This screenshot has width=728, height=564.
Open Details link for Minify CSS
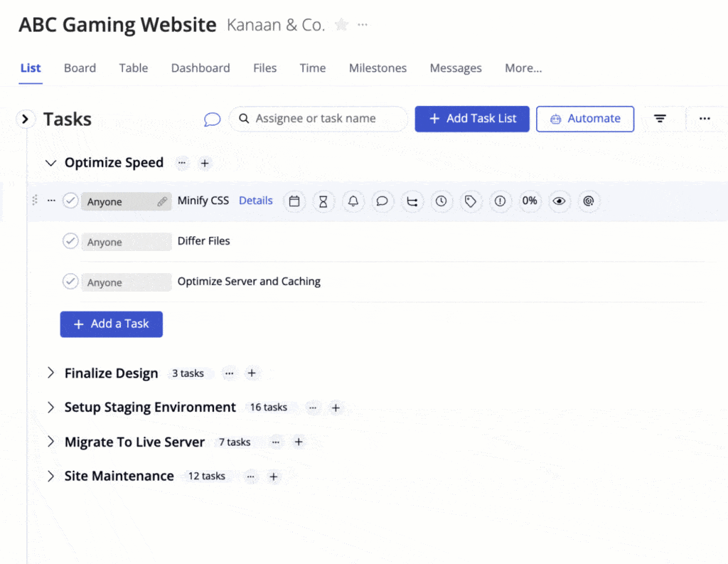[256, 201]
